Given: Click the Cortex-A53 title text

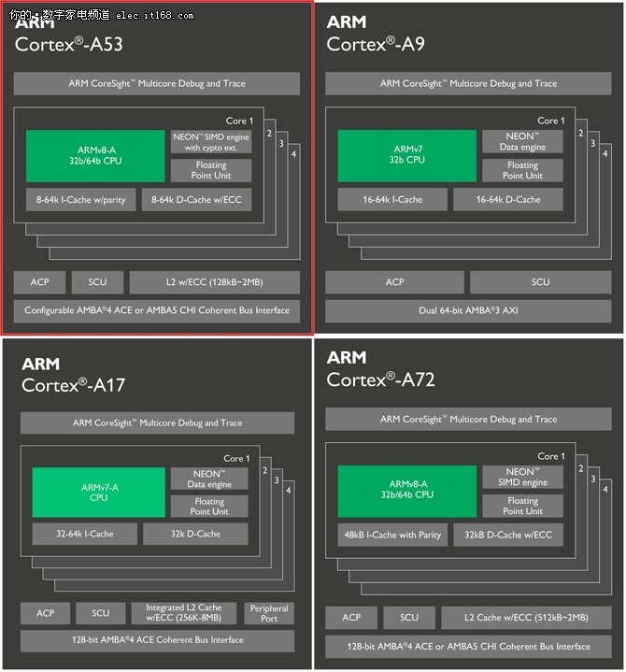Looking at the screenshot, I should point(68,44).
